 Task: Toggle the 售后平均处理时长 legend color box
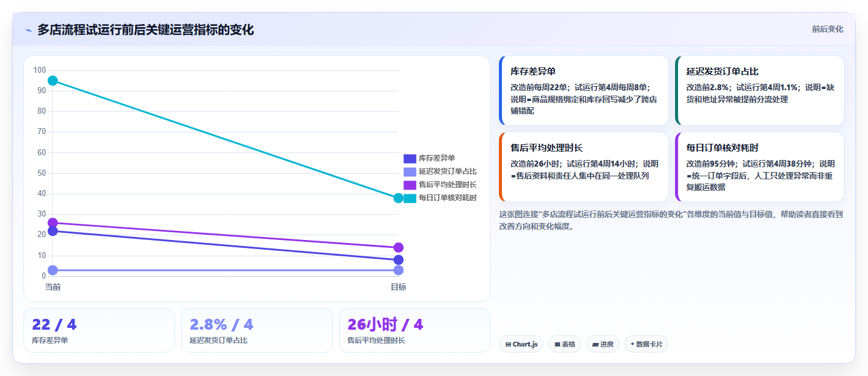409,185
